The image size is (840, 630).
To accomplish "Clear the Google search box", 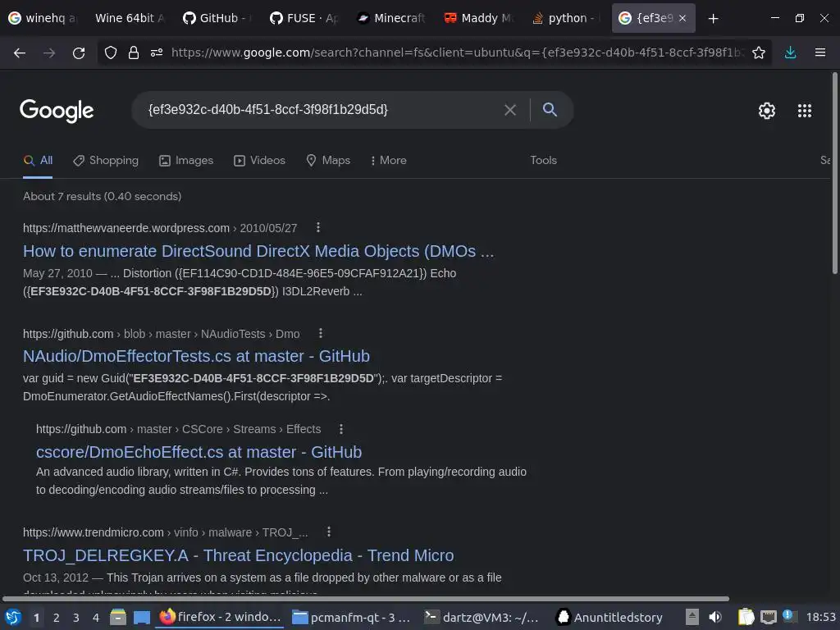I will click(510, 110).
